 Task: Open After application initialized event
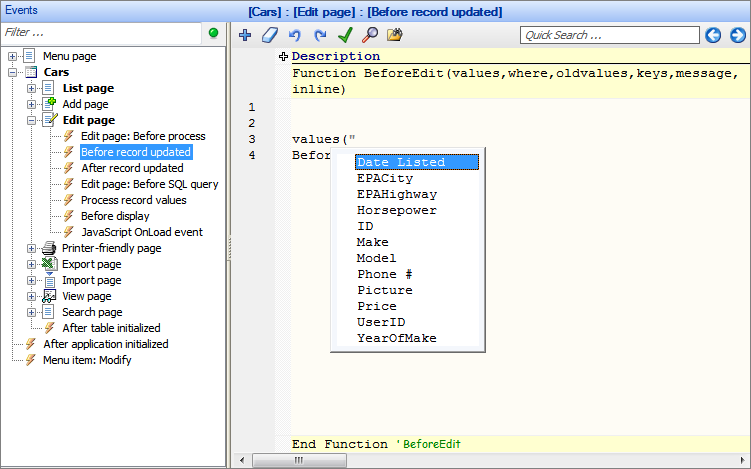point(105,344)
